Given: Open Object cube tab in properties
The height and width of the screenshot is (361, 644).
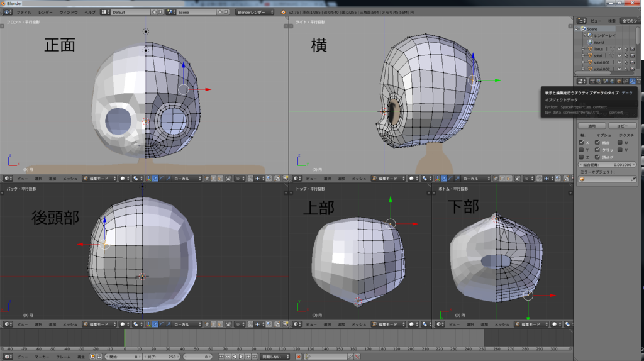Looking at the screenshot, I should [619, 81].
